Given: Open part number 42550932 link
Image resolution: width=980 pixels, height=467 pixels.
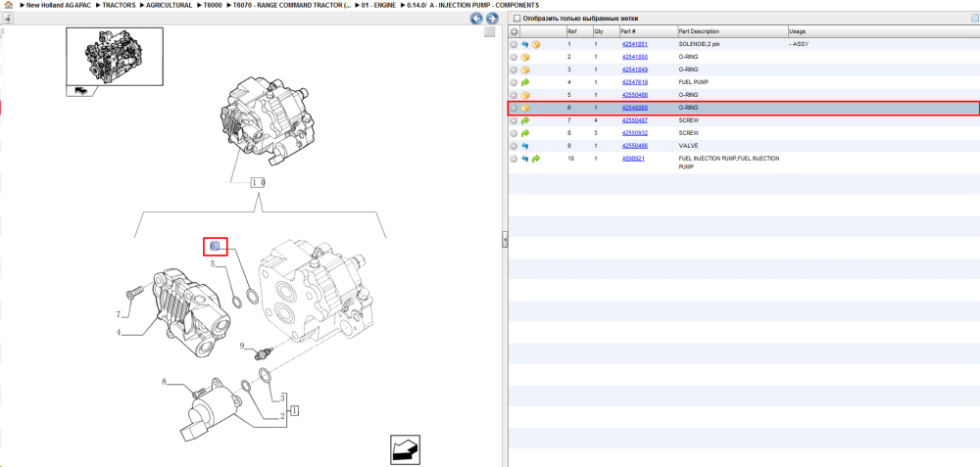Looking at the screenshot, I should click(x=634, y=133).
